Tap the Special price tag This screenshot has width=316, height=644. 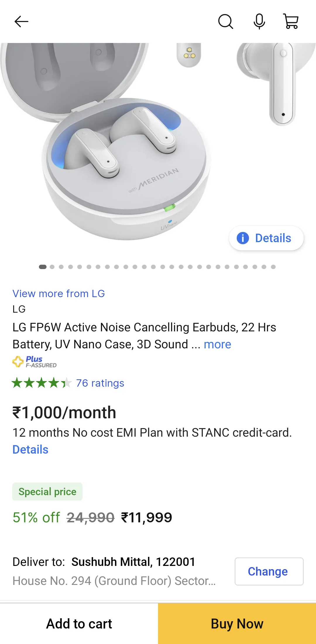(x=47, y=492)
